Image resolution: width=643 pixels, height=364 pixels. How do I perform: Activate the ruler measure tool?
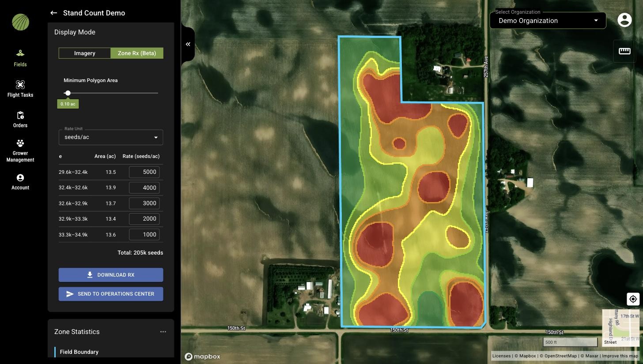click(624, 51)
